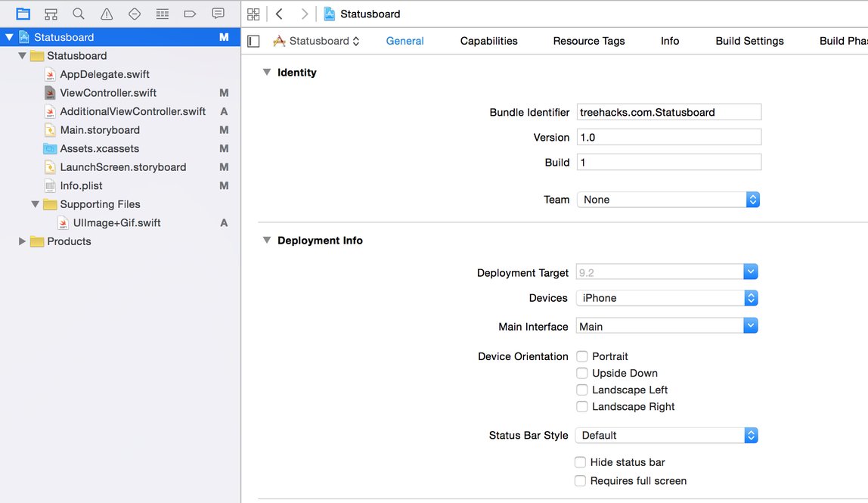Image resolution: width=868 pixels, height=503 pixels.
Task: Enable Portrait device orientation
Action: (x=581, y=356)
